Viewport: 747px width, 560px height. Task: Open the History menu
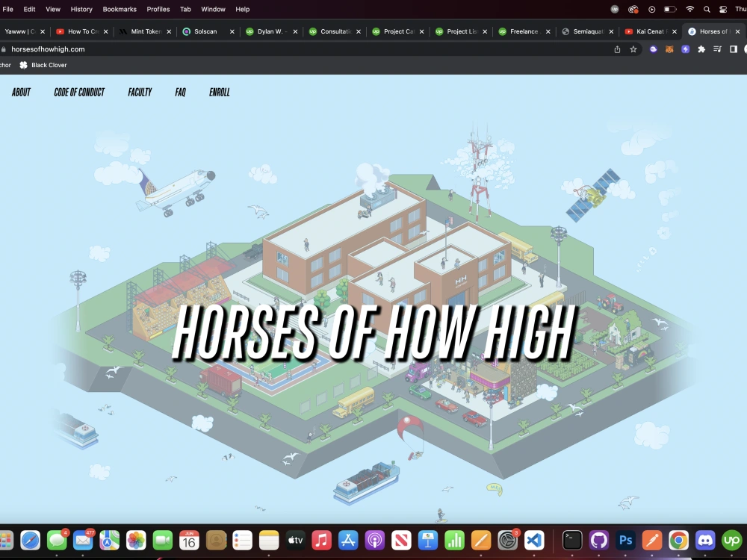coord(81,9)
